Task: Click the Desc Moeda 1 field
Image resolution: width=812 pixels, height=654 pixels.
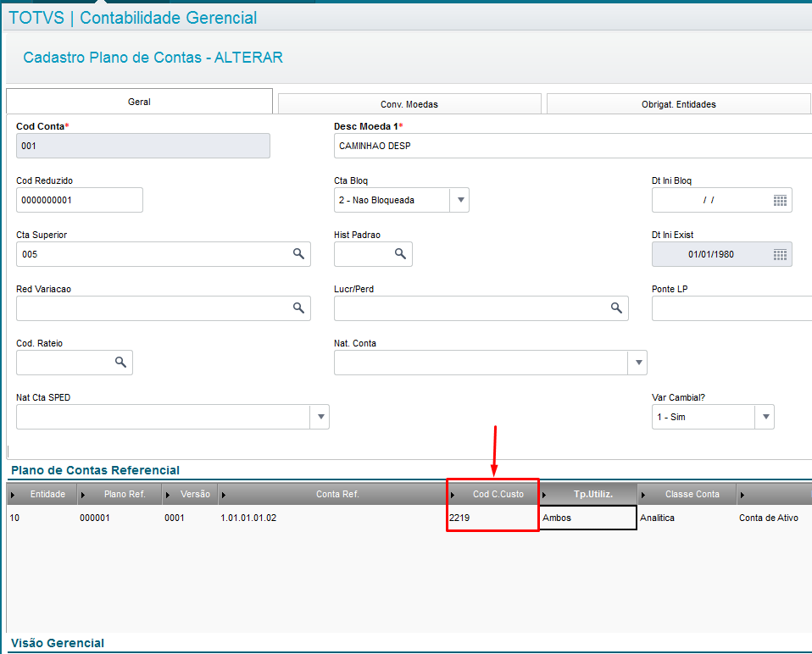Action: [x=573, y=146]
